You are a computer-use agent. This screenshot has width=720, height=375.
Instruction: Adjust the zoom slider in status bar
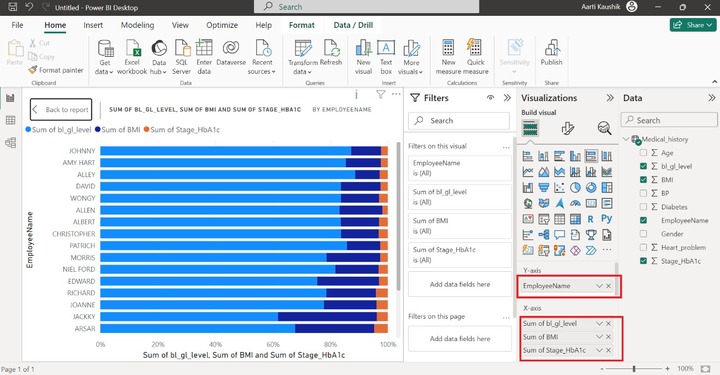pos(634,369)
